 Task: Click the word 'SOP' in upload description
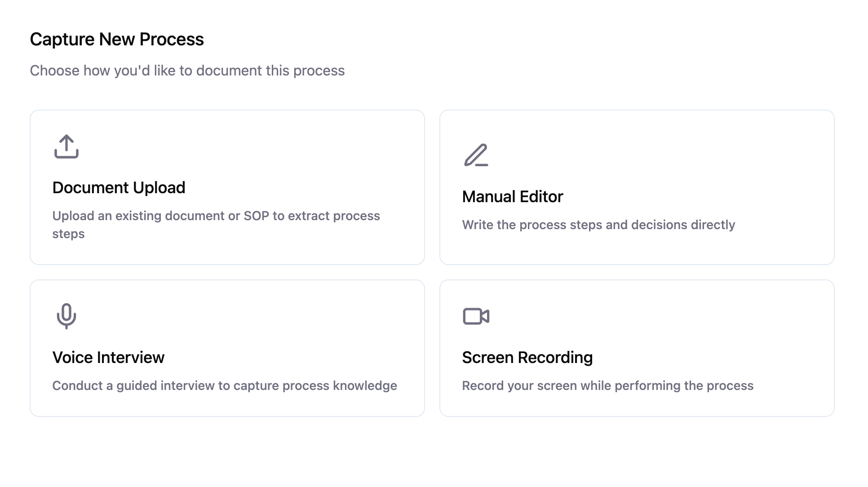[x=256, y=216]
